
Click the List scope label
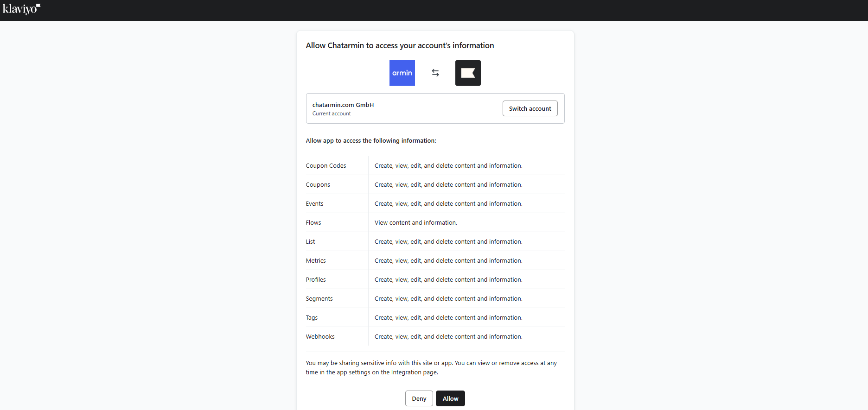310,241
